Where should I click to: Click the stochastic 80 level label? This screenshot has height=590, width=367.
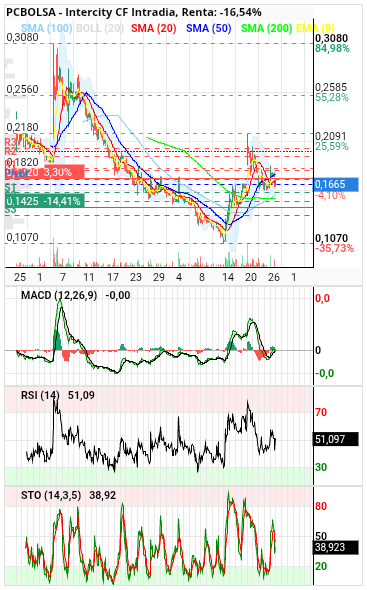[x=321, y=506]
